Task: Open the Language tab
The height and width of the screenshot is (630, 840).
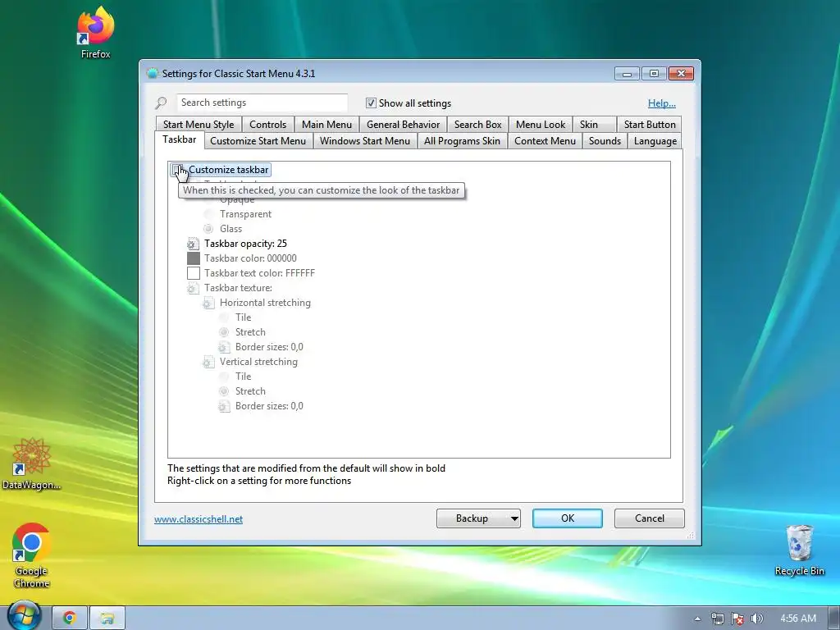Action: coord(655,141)
